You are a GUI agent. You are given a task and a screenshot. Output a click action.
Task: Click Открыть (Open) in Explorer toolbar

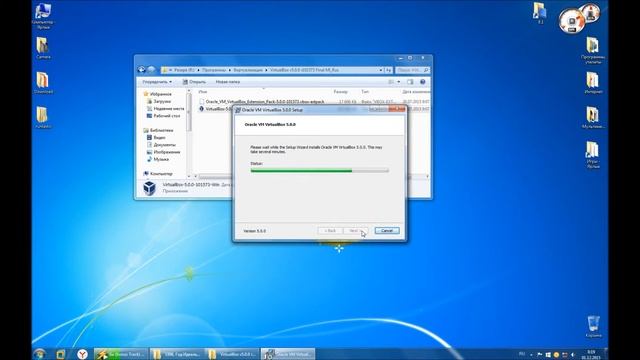(x=194, y=82)
